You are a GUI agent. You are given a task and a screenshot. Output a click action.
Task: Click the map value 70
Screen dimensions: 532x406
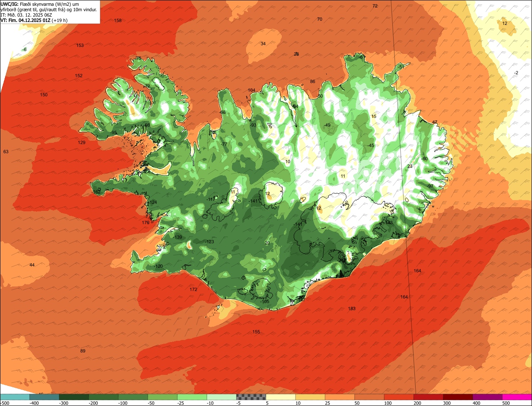click(x=320, y=19)
